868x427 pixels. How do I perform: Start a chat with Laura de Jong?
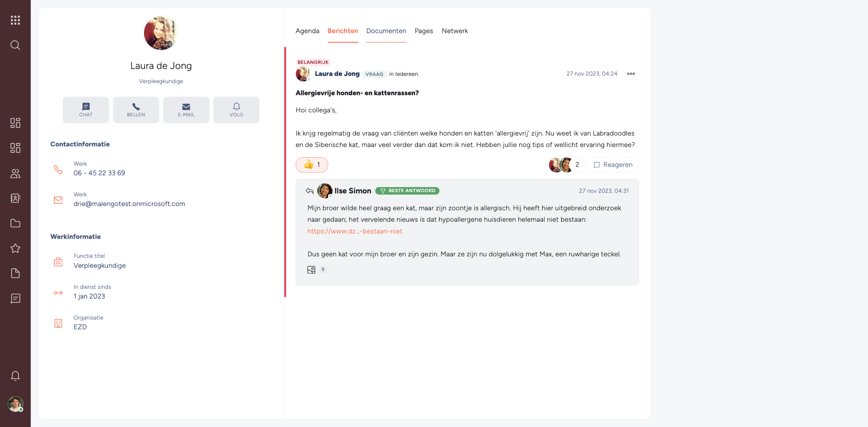(x=86, y=110)
